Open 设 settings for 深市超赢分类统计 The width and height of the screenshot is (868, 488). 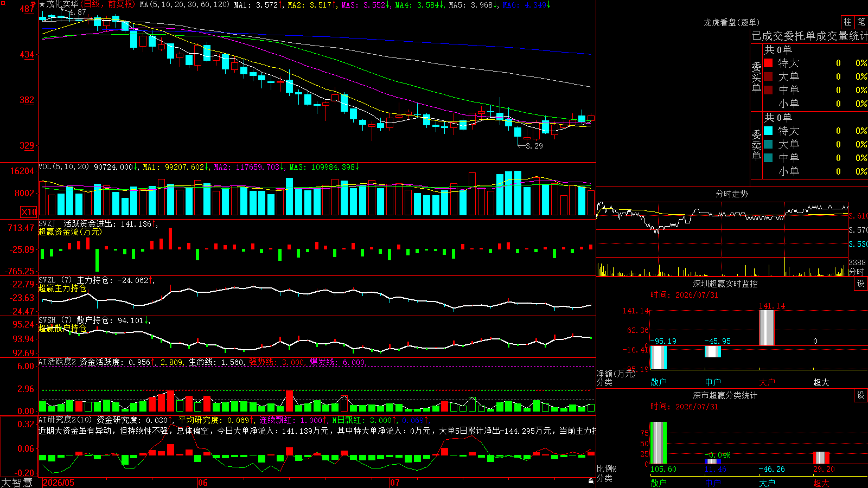pos(861,395)
